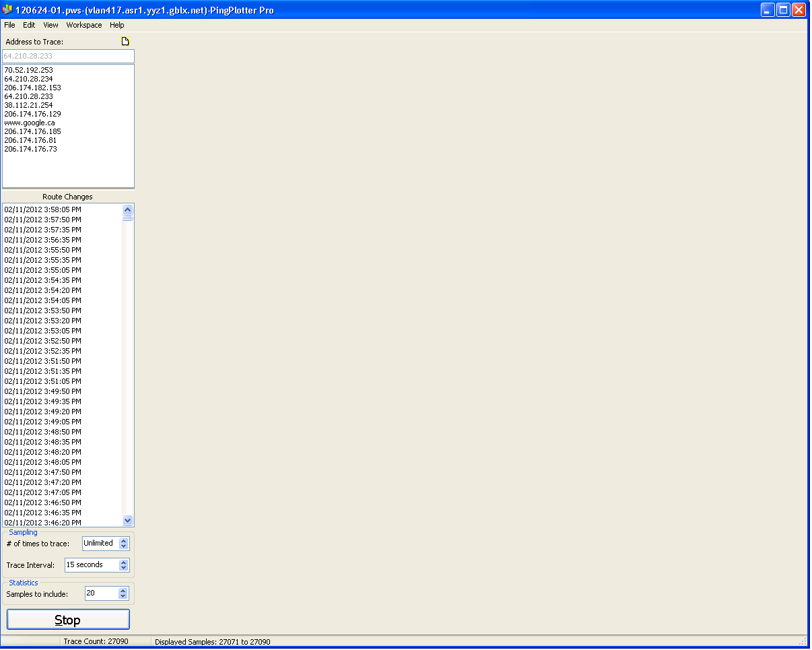Select route change at 3:58:05 PM
This screenshot has width=812, height=650.
42,209
